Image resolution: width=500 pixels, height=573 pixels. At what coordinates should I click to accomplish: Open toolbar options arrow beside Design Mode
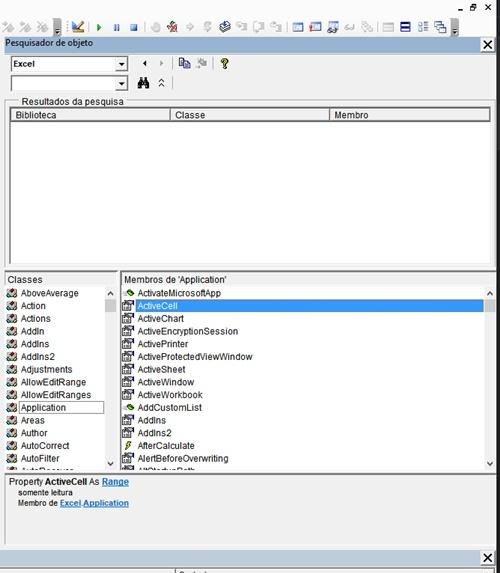pyautogui.click(x=57, y=28)
